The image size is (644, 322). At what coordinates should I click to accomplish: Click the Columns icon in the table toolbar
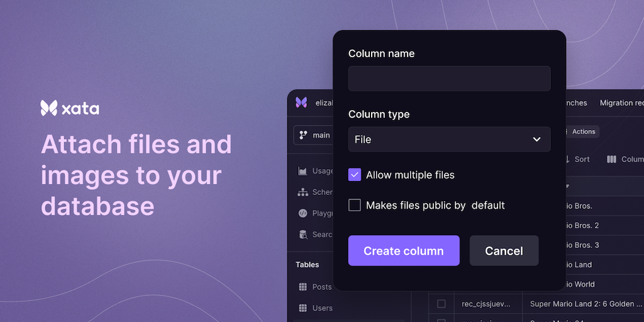pyautogui.click(x=611, y=159)
